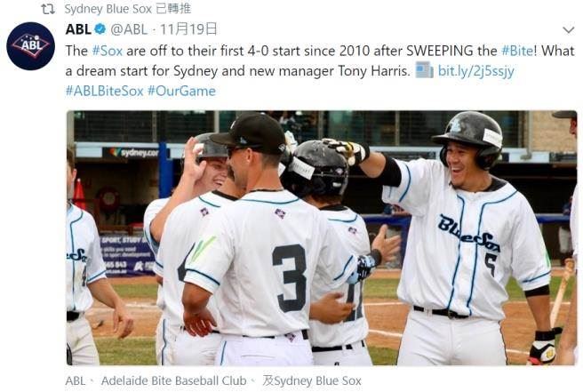
Task: Open the Blue Sox celebration photo
Action: [x=322, y=238]
